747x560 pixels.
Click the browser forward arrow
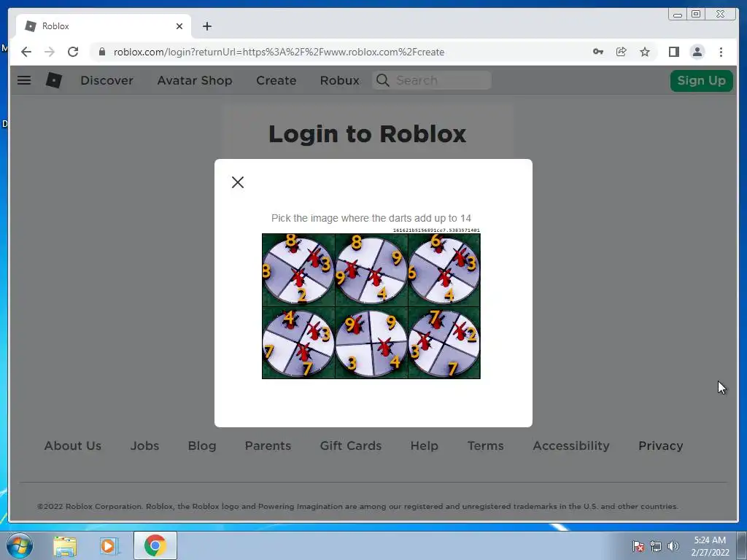[x=50, y=52]
